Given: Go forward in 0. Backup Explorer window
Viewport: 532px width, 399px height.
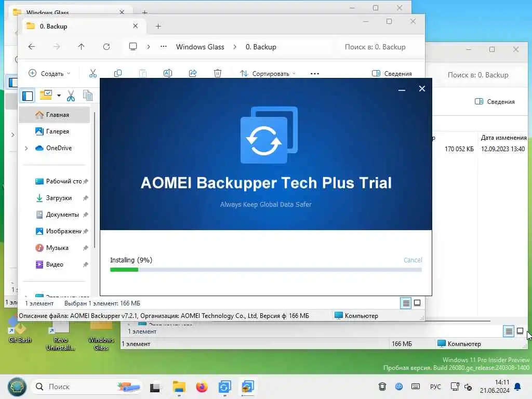Looking at the screenshot, I should 57,47.
